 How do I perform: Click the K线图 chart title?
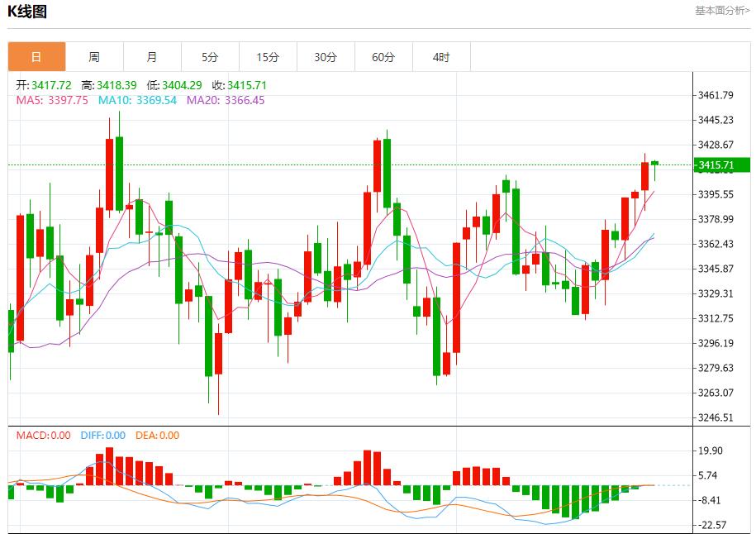[x=26, y=11]
